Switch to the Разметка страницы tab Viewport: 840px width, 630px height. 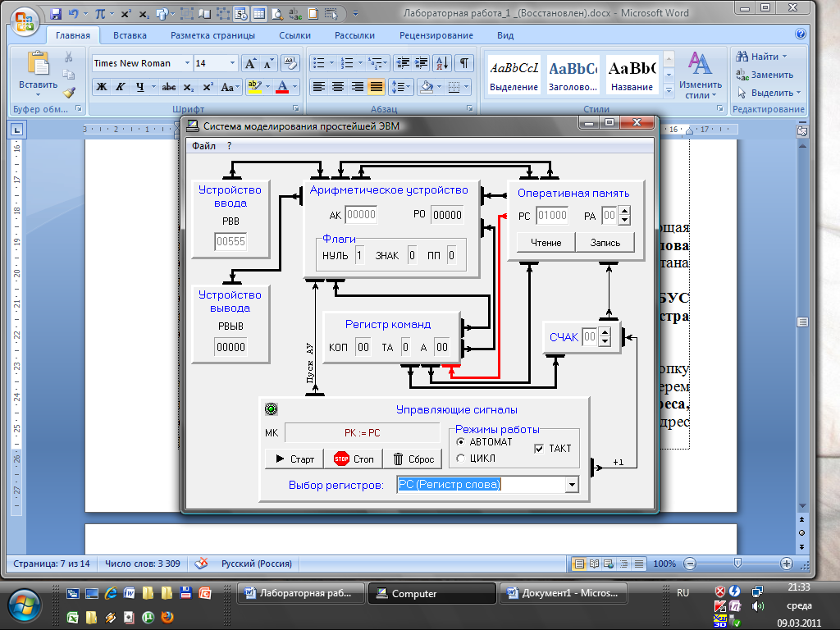(212, 35)
